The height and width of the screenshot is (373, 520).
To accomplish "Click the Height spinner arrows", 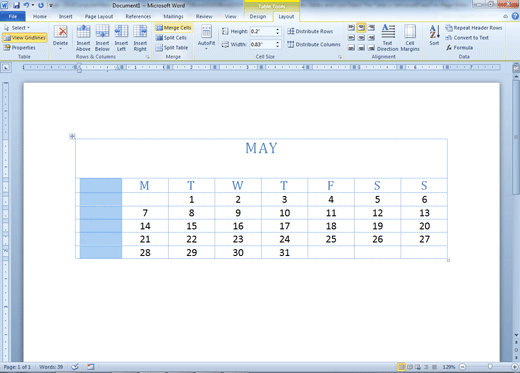I will coord(278,31).
